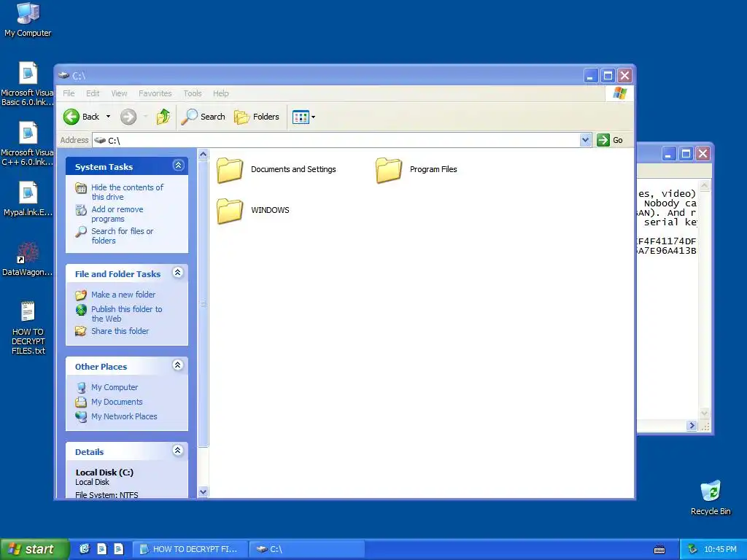This screenshot has width=747, height=560.
Task: Switch to the C:\ taskbar button
Action: 307,549
